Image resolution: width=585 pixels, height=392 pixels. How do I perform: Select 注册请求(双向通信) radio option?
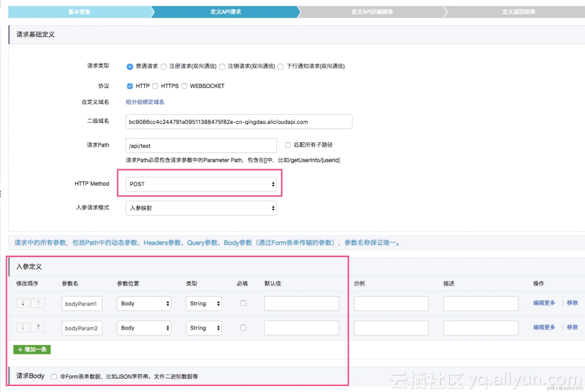click(164, 67)
